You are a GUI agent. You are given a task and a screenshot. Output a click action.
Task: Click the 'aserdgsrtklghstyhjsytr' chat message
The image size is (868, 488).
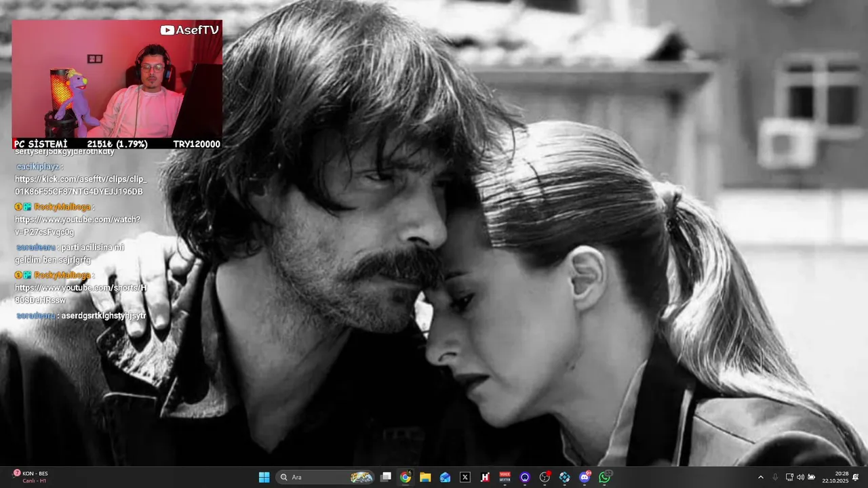(x=104, y=316)
